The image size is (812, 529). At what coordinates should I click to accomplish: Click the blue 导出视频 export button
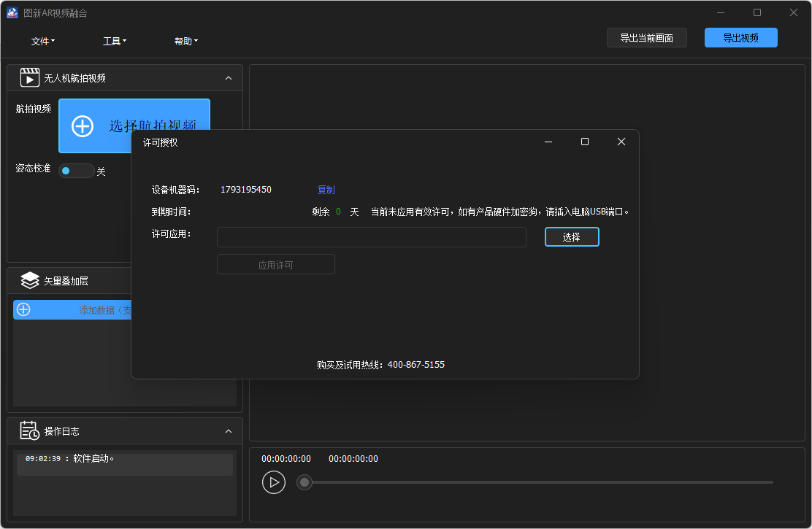coord(740,37)
